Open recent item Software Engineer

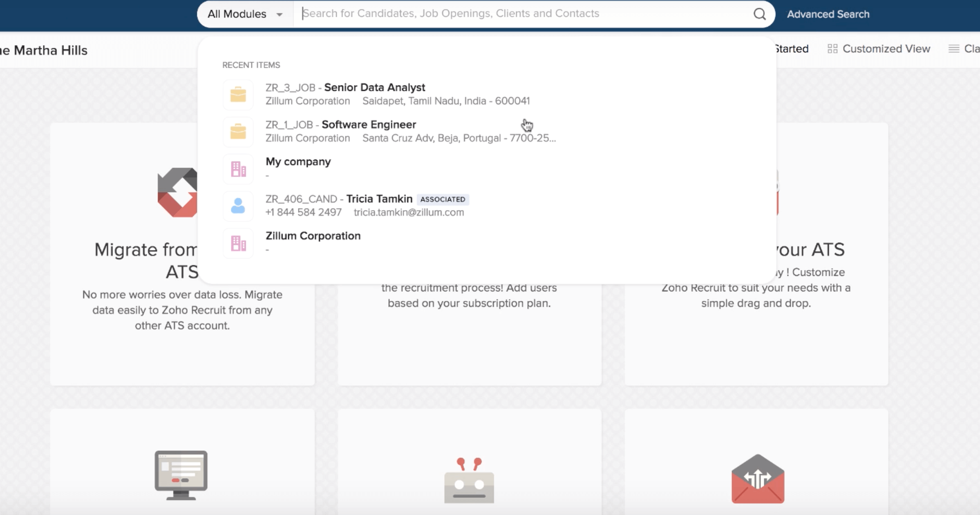[369, 125]
